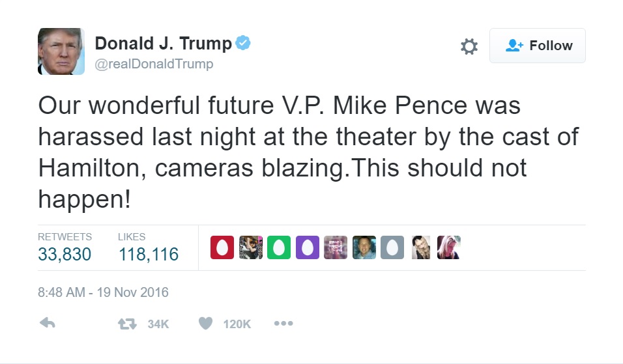Open the 8:48 AM - 19 Nov 2016 timestamp
Image resolution: width=623 pixels, height=364 pixels.
tap(104, 292)
